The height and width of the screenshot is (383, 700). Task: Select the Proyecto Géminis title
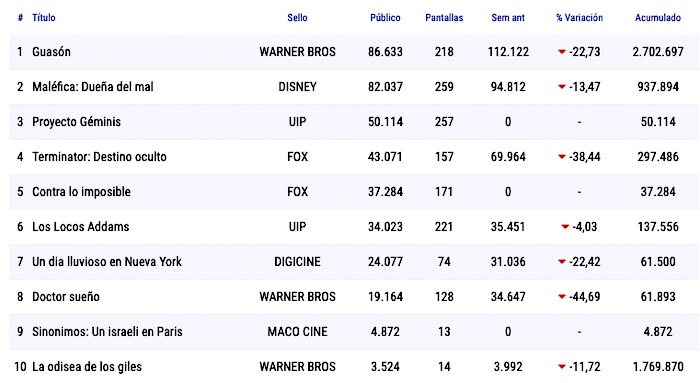76,121
